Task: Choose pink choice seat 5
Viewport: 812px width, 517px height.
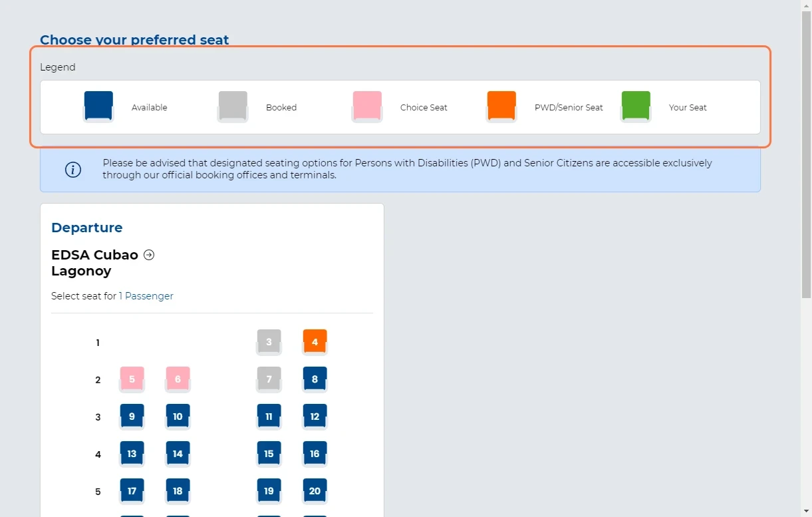Action: tap(132, 379)
